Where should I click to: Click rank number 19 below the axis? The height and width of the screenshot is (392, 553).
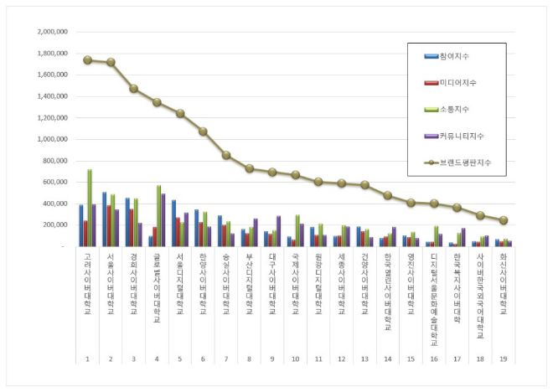[504, 359]
